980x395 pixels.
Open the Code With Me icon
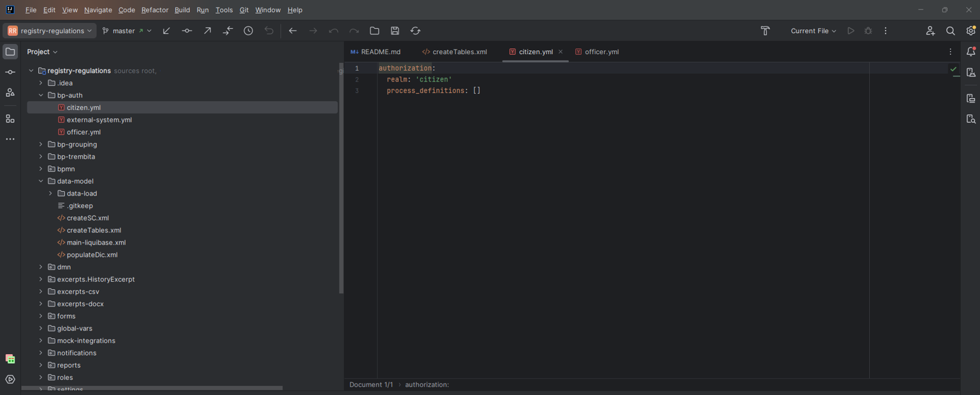[x=930, y=31]
